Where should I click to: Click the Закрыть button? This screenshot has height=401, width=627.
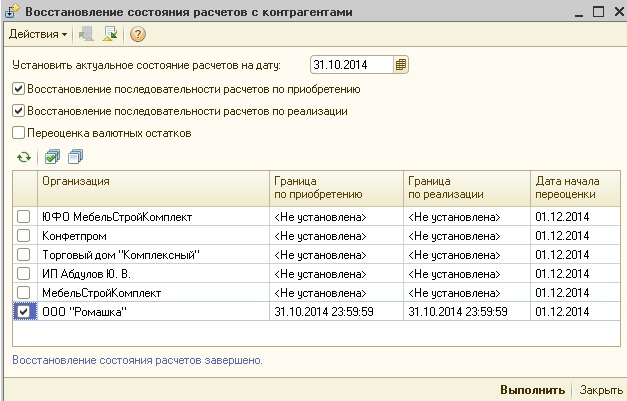tap(601, 390)
